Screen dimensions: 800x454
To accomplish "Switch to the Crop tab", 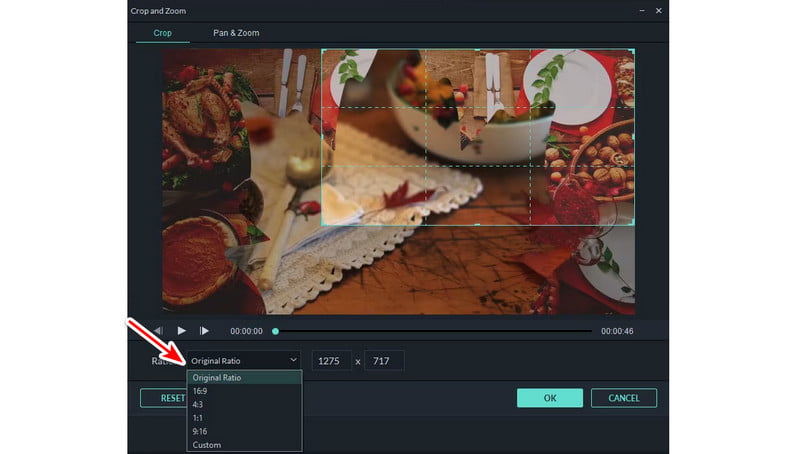I will (162, 33).
